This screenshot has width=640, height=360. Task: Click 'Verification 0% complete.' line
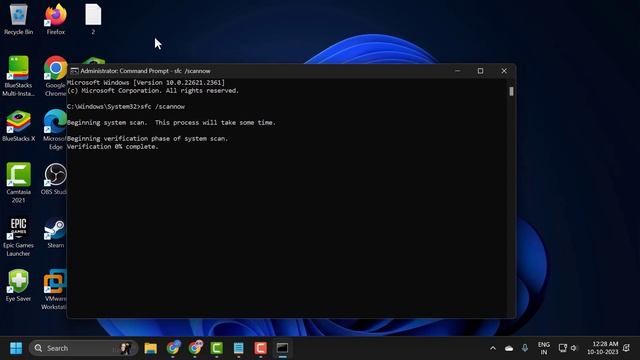click(x=113, y=147)
